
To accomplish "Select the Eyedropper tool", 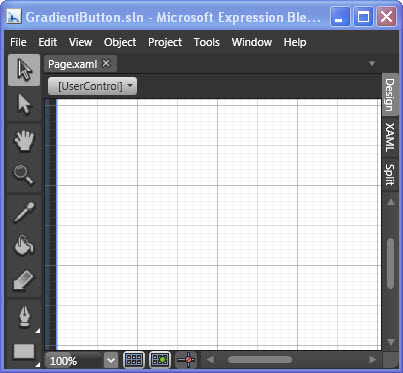I will 24,212.
